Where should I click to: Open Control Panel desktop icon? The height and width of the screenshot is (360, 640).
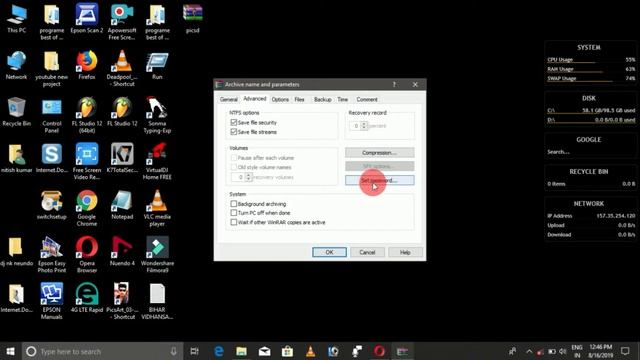point(51,116)
